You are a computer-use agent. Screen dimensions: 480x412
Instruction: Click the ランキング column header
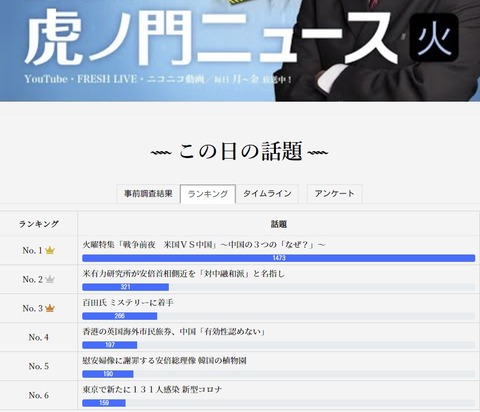coord(39,224)
